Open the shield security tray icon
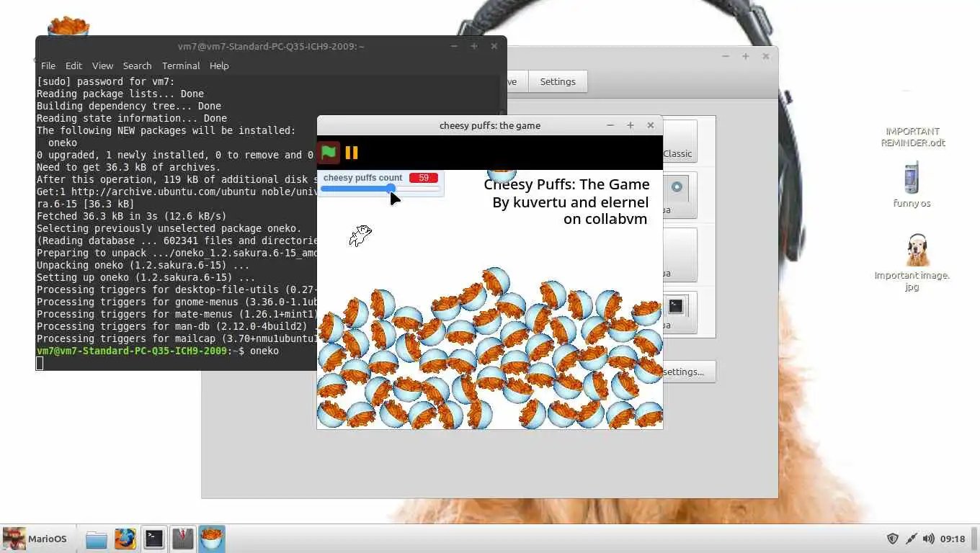The width and height of the screenshot is (980, 553). (892, 539)
